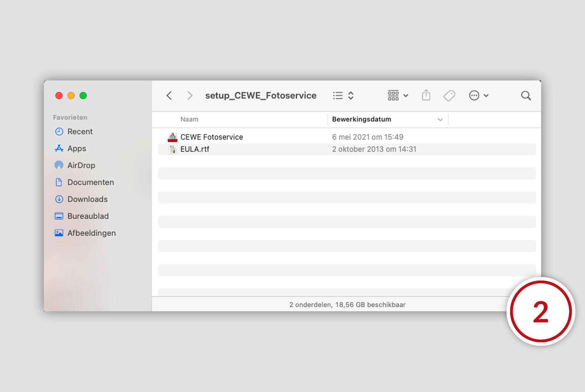Click the AirDrop icon in sidebar
Image resolution: width=585 pixels, height=392 pixels.
click(59, 165)
